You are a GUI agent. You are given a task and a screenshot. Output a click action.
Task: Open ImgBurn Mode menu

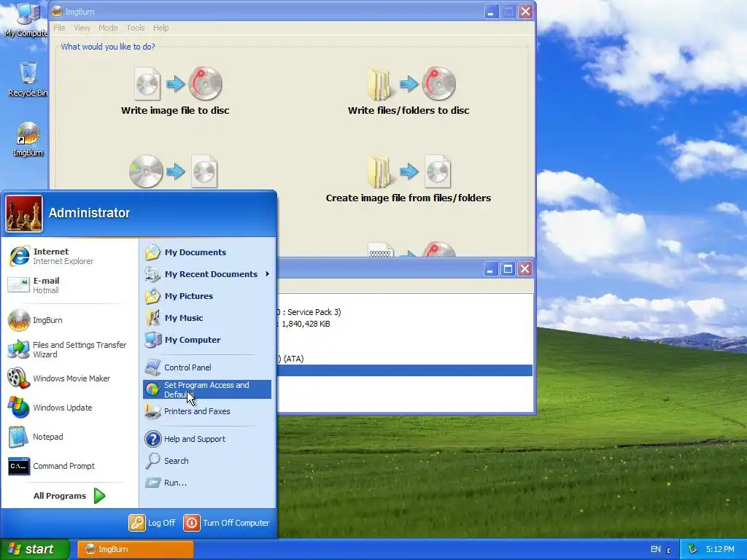tap(108, 28)
